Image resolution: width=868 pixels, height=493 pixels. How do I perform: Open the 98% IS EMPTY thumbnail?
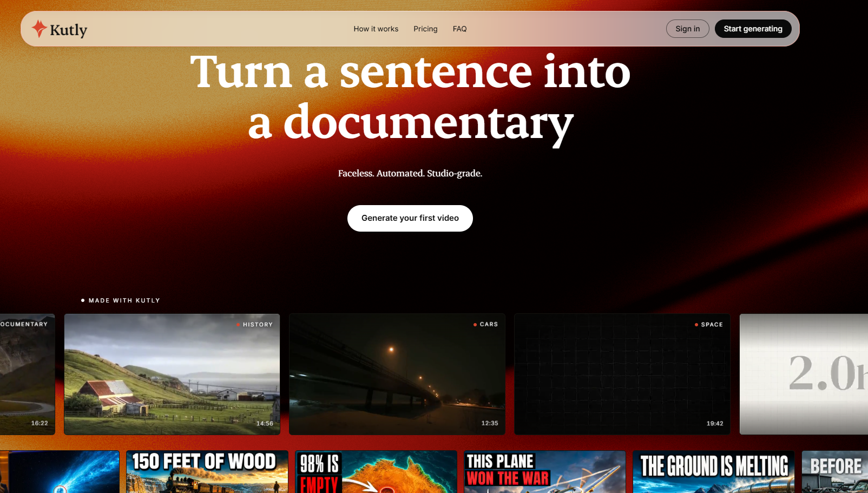pos(376,472)
